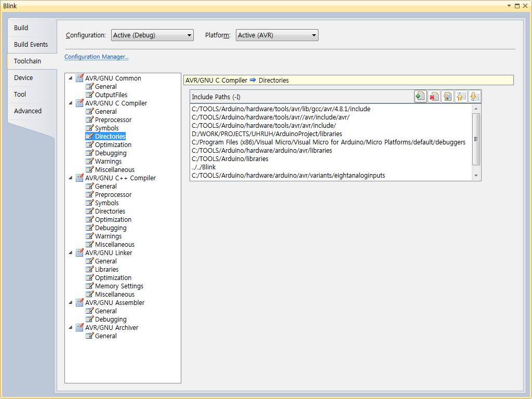Viewport: 532px width, 399px height.
Task: Open the Configuration dropdown
Action: click(152, 35)
